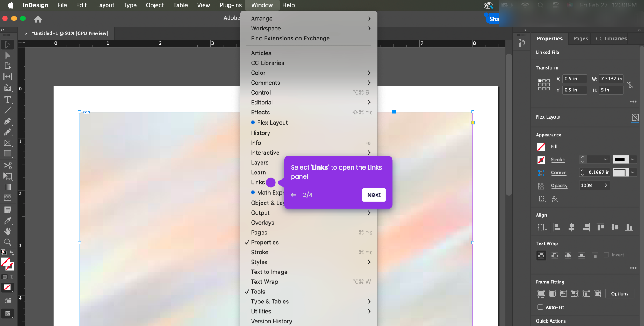
Task: Click the Home icon
Action: [38, 19]
